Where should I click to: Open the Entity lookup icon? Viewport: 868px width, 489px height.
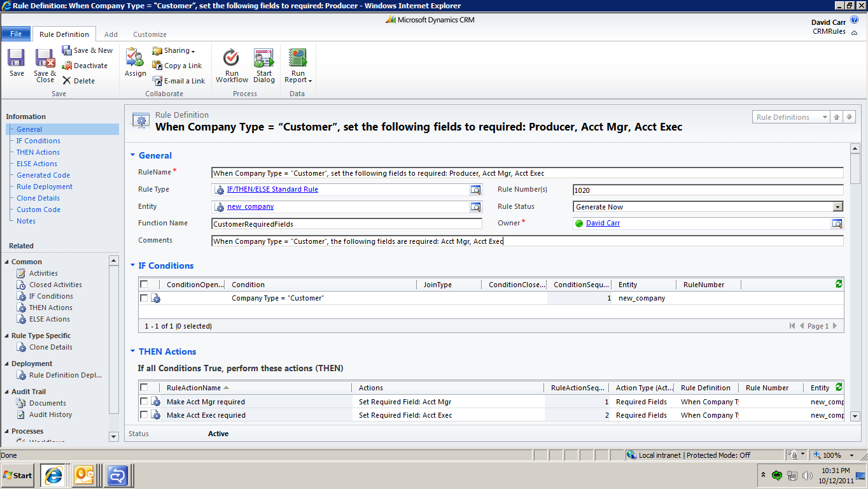click(x=476, y=207)
